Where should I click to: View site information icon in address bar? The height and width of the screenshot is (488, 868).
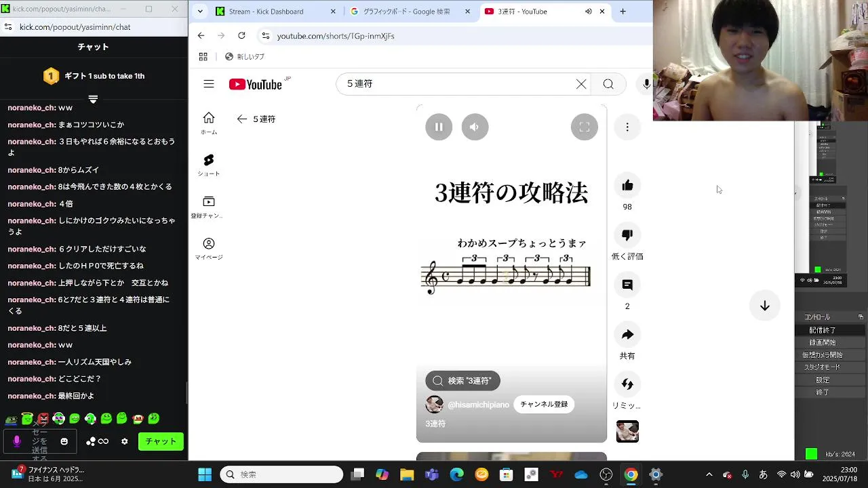click(x=265, y=36)
